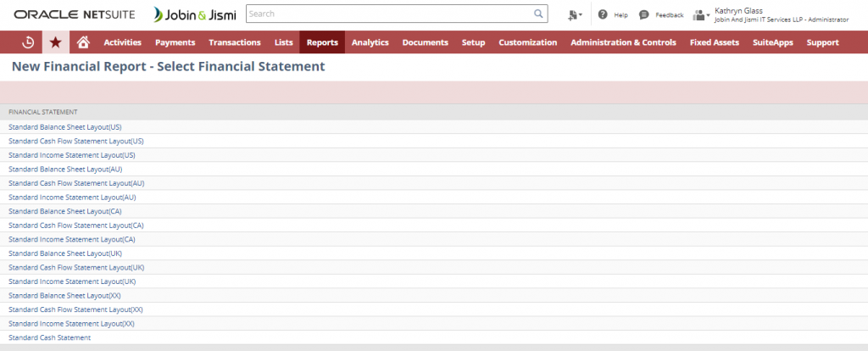The height and width of the screenshot is (351, 868).
Task: Open the Customization menu
Action: (x=527, y=42)
